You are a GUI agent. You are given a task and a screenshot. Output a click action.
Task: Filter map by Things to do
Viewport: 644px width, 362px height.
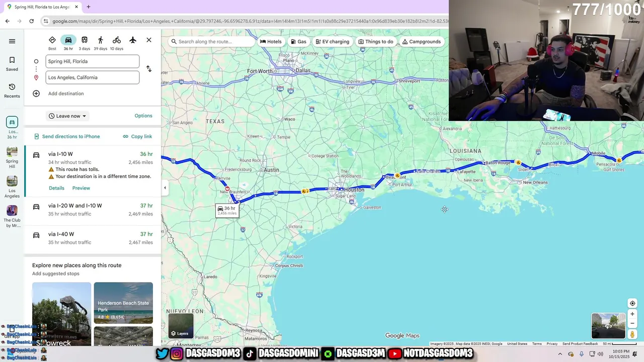click(376, 42)
